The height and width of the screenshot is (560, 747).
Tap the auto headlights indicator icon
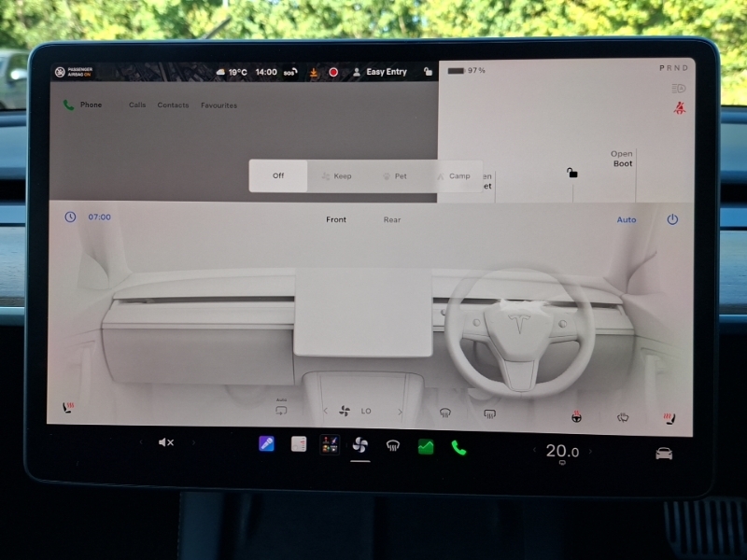click(678, 89)
